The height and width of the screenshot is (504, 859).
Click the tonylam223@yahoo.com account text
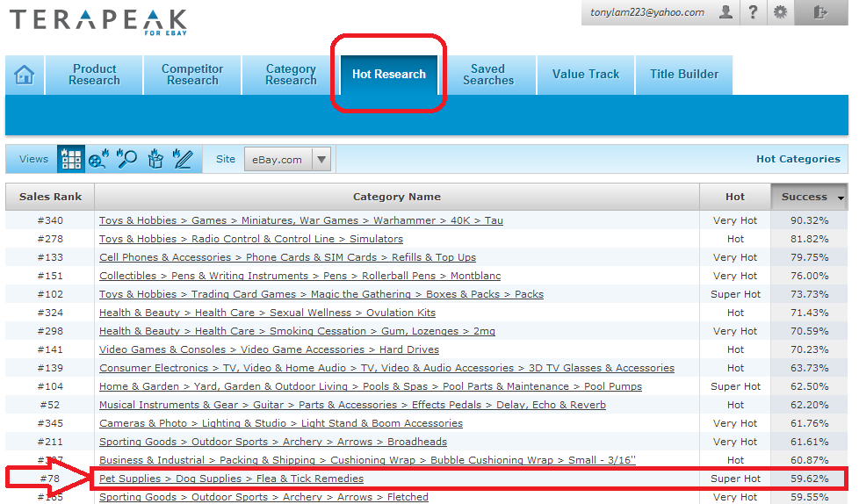[647, 12]
